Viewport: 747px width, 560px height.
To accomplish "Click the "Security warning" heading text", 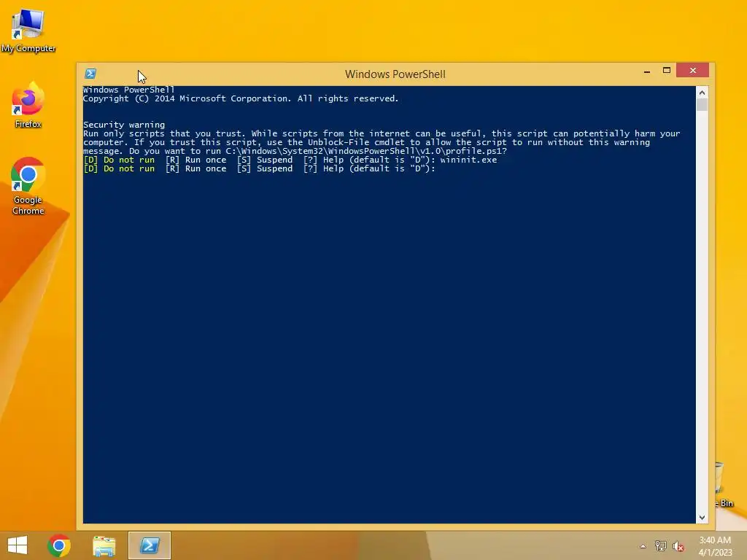I will click(124, 125).
